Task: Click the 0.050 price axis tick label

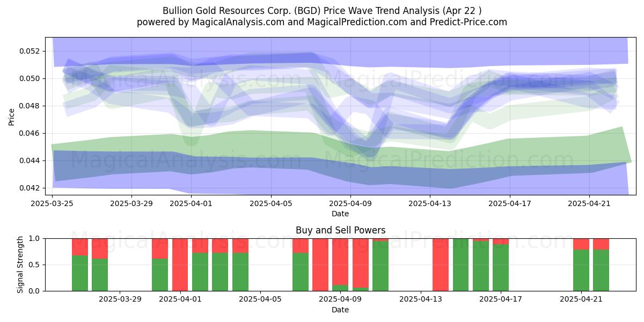Action: (x=29, y=79)
